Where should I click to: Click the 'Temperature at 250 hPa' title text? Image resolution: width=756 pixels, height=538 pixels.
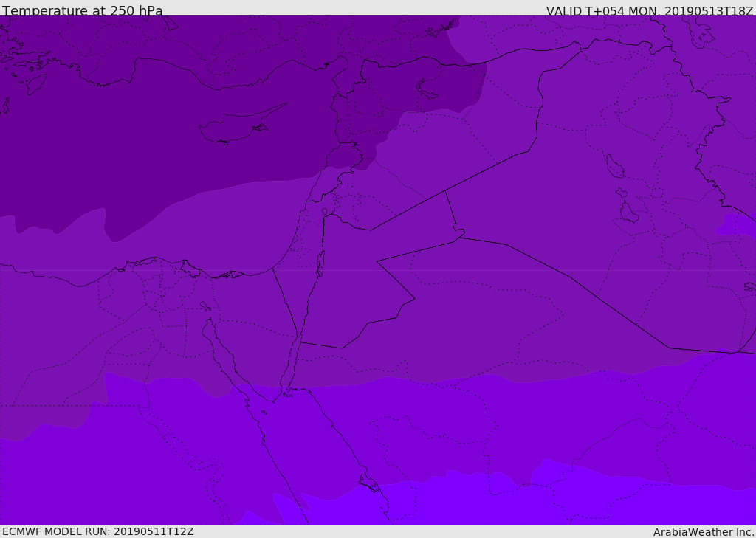83,10
